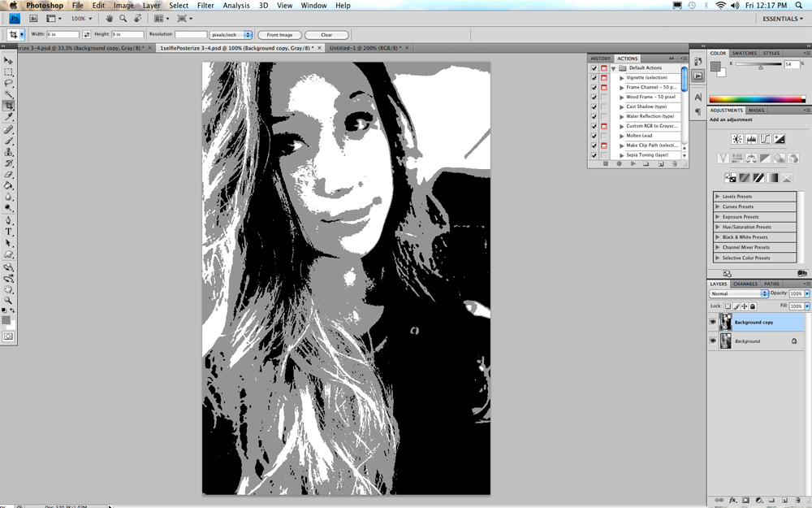This screenshot has width=812, height=508.
Task: Select the Move tool
Action: [x=8, y=61]
